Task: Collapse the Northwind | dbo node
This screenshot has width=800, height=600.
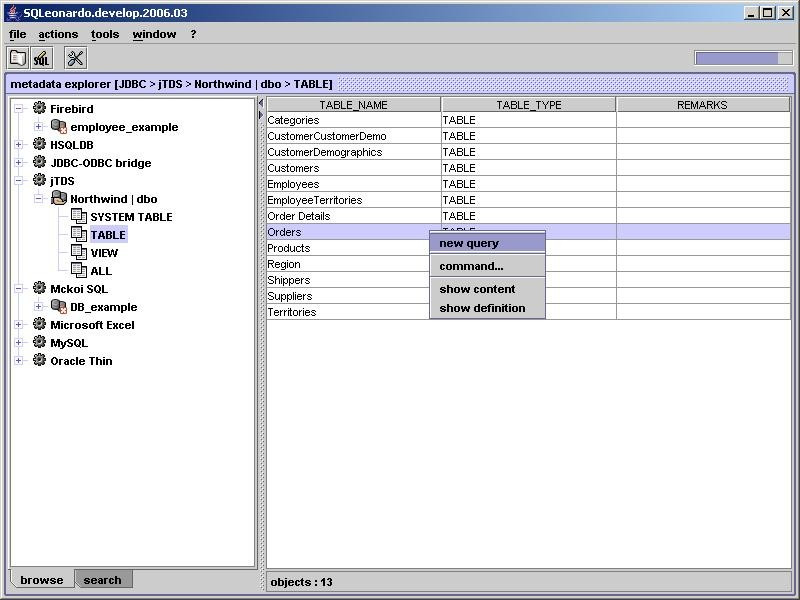Action: tap(38, 198)
